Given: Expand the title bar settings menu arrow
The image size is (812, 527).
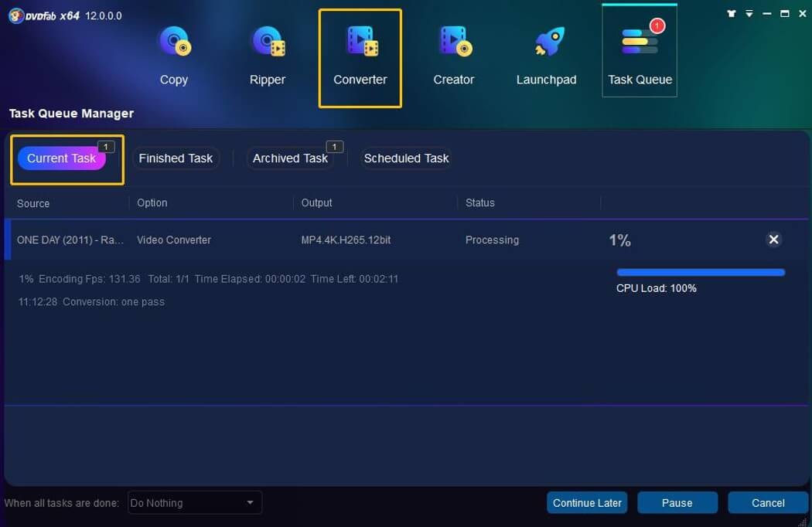Looking at the screenshot, I should pos(747,13).
